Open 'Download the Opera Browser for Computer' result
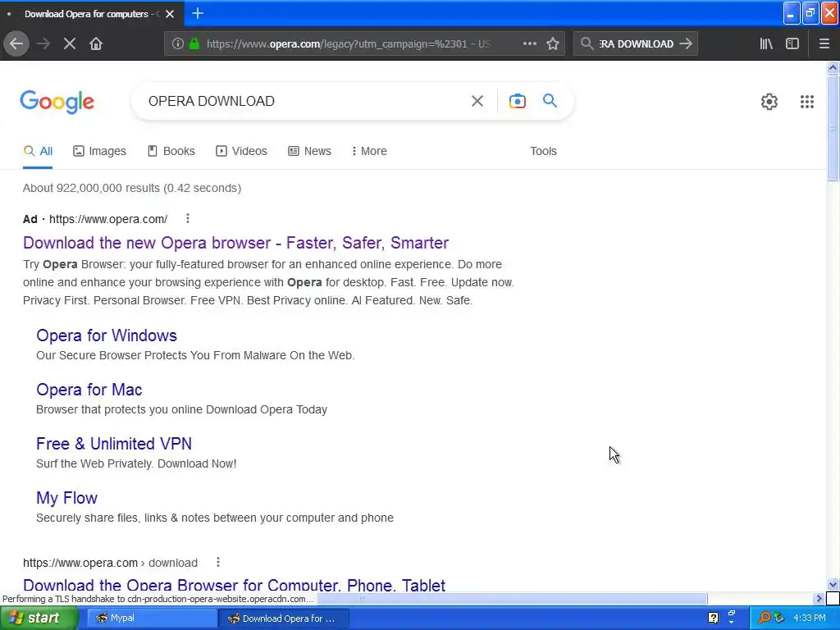This screenshot has width=840, height=630. [234, 584]
